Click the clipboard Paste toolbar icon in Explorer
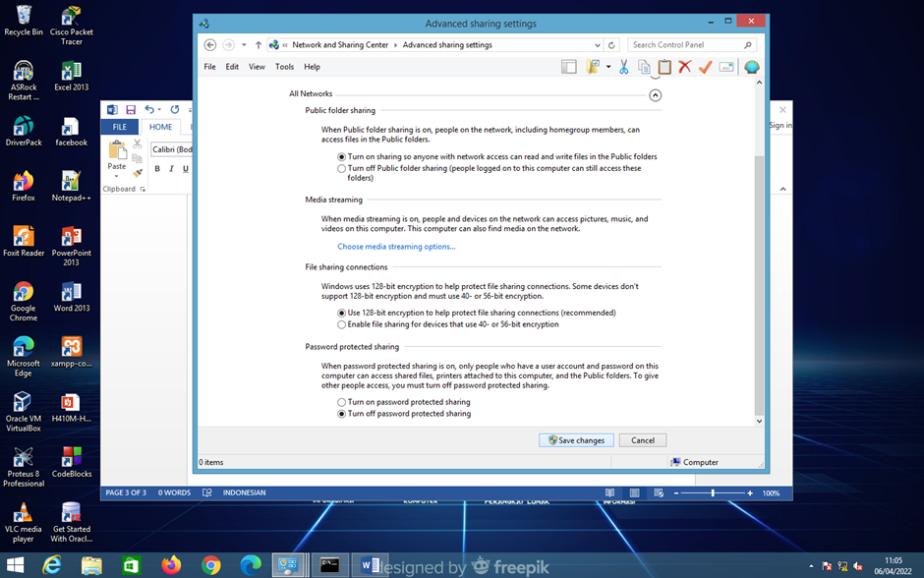 [664, 67]
